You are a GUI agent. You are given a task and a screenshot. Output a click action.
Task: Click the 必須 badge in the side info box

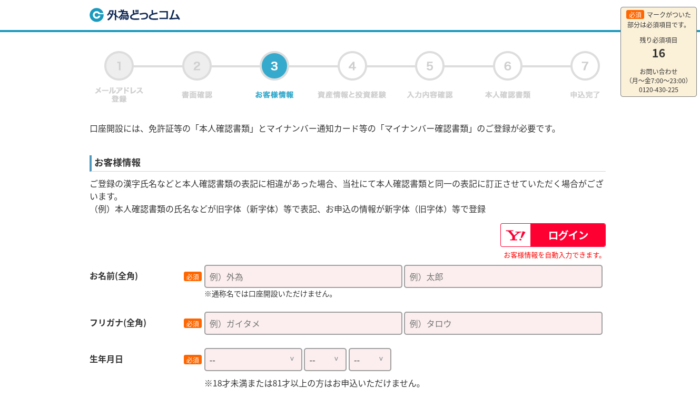click(x=634, y=15)
